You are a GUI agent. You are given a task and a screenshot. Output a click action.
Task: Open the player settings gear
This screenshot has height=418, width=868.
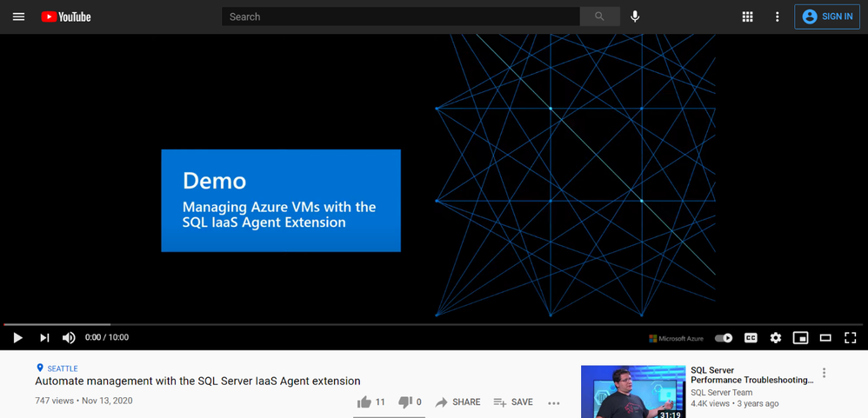[776, 337]
